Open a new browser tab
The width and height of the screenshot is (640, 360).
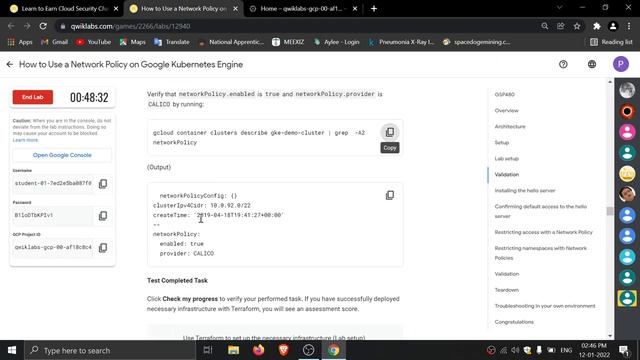(x=374, y=9)
